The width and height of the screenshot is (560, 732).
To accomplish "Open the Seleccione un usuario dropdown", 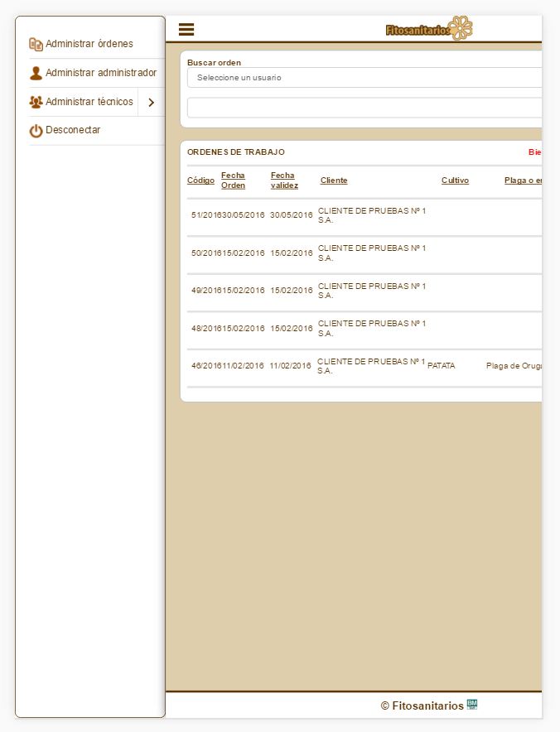I will tap(364, 78).
